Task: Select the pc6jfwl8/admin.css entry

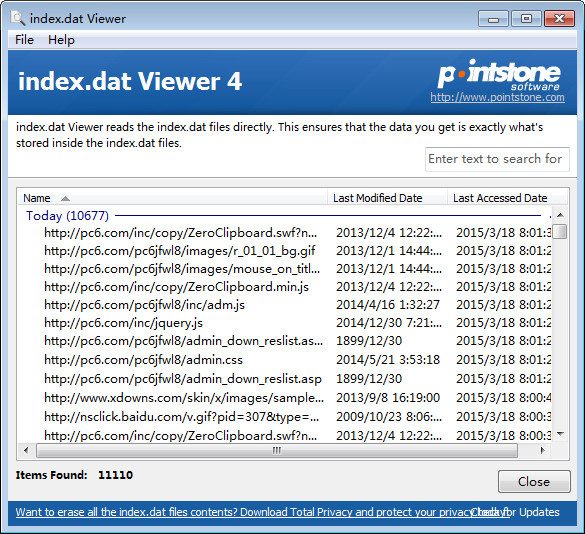Action: coord(143,360)
